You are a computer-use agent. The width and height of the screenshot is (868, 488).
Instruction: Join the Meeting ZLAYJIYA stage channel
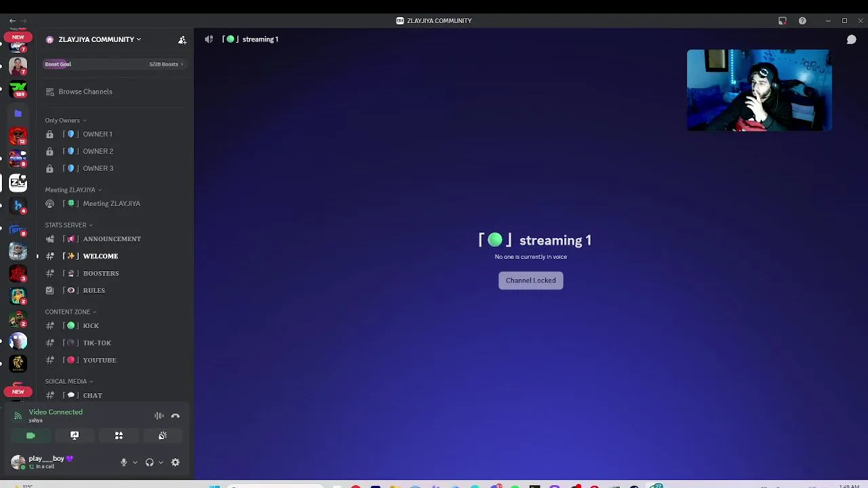tap(114, 203)
